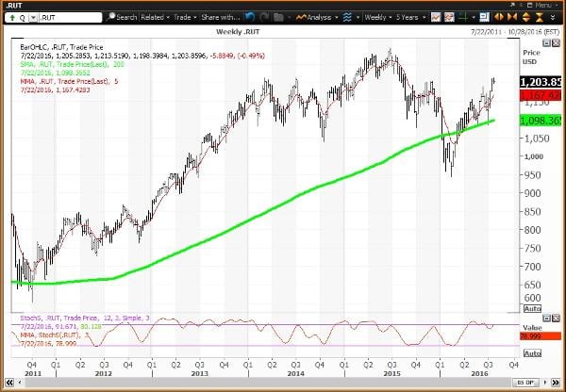Click the 2013 year label on time axis
566x392 pixels.
(200, 373)
